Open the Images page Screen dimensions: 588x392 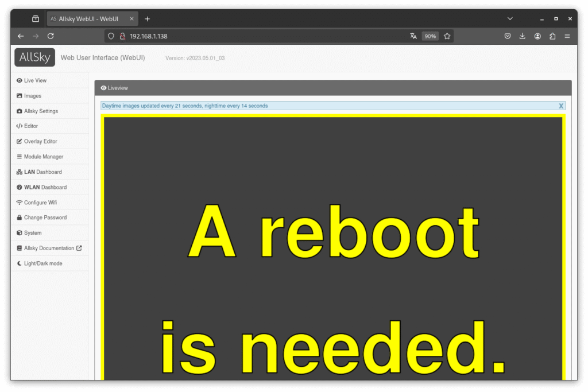tap(32, 96)
